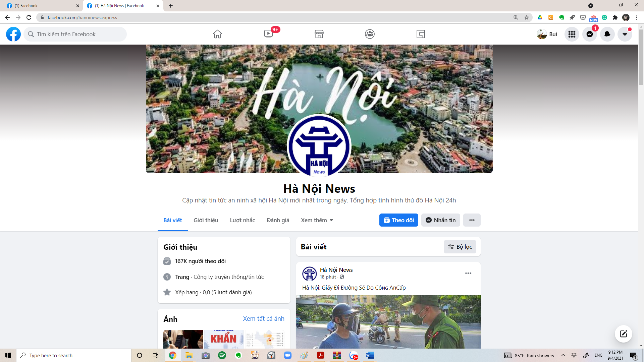This screenshot has height=362, width=644.
Task: Click the ENG language indicator
Action: point(598,355)
